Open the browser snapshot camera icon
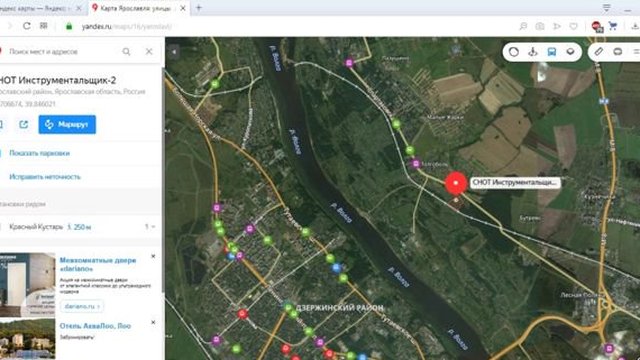Image resolution: width=640 pixels, height=360 pixels. click(x=540, y=26)
